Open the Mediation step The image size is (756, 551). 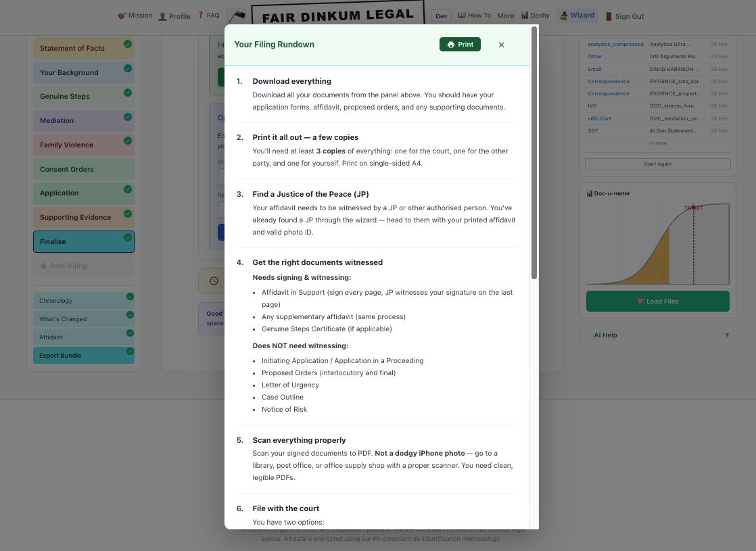point(84,120)
